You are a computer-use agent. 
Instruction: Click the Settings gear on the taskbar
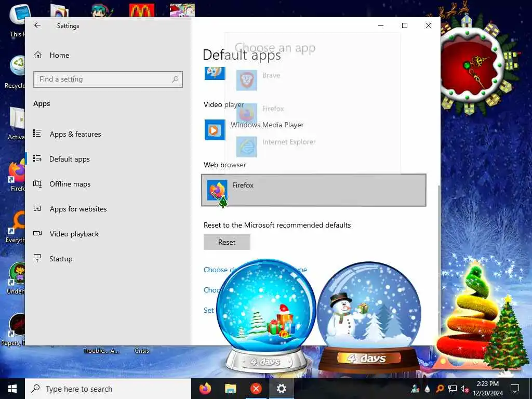point(281,389)
